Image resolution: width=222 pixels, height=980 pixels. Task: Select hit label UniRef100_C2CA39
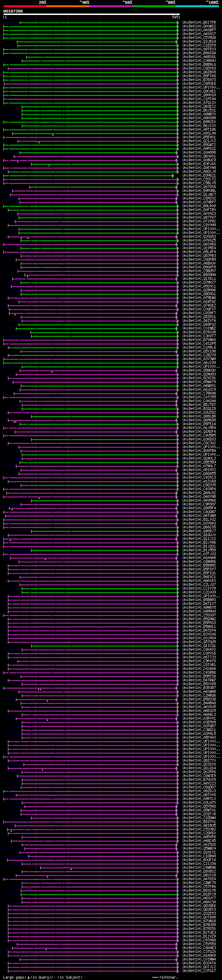tap(199, 592)
